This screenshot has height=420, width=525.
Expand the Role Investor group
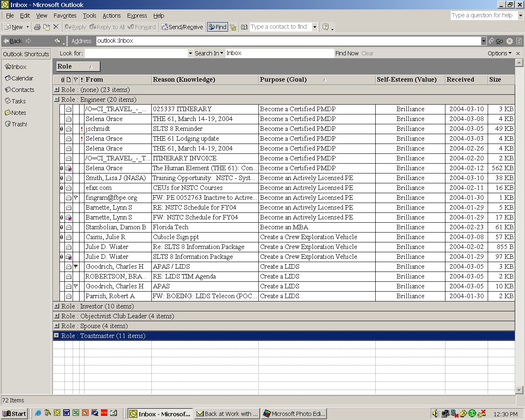57,306
